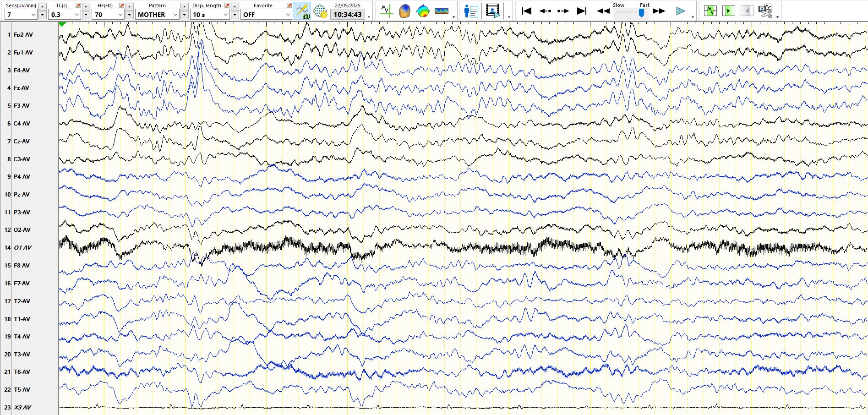
Task: Open the electrode montage settings icon
Action: tap(320, 11)
